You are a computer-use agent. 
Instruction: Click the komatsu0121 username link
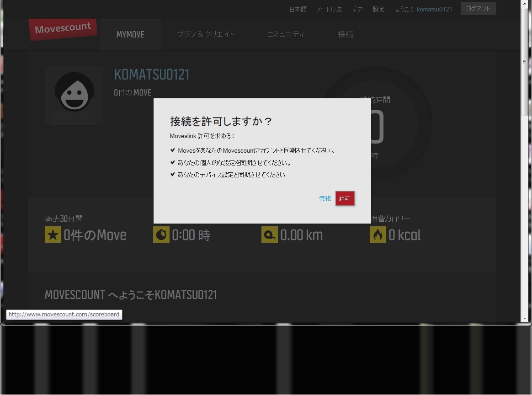click(434, 10)
